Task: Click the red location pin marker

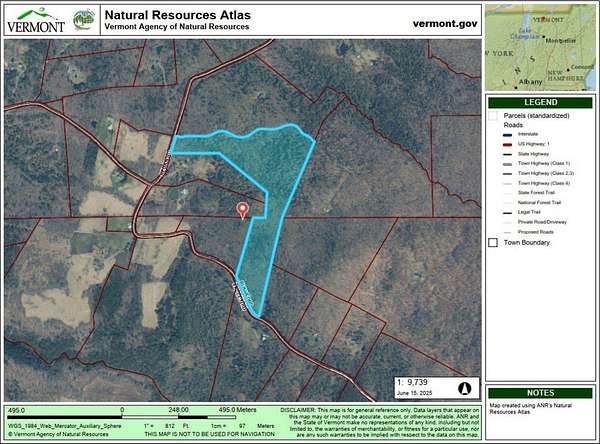Action: (241, 209)
